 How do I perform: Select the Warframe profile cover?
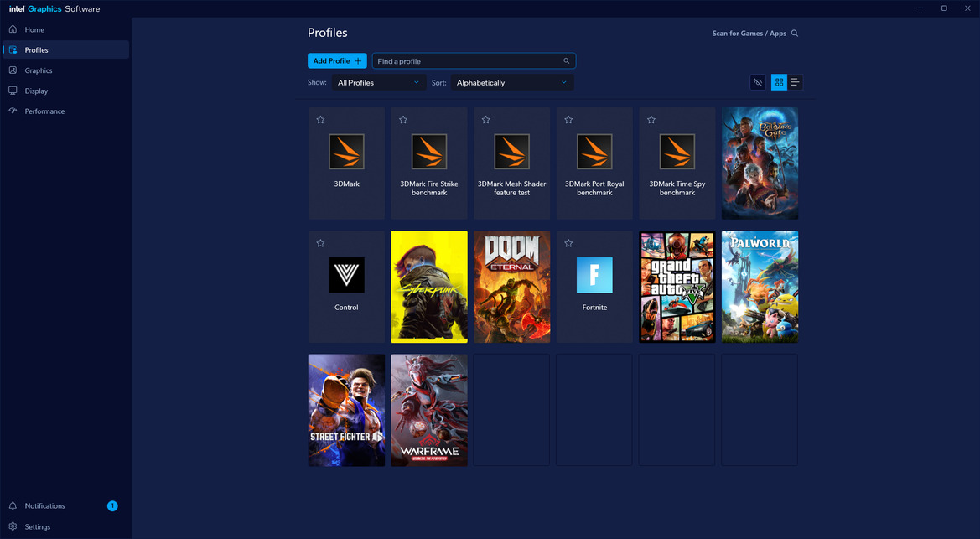pos(428,410)
